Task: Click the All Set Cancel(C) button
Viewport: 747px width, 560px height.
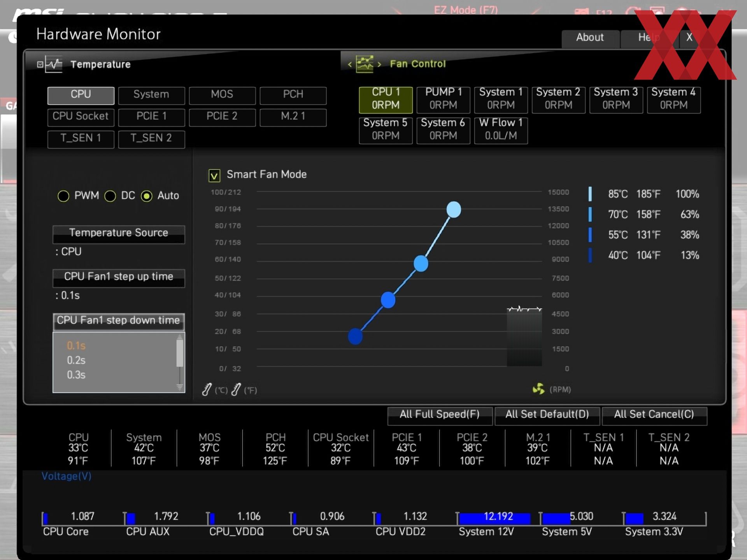Action: click(x=654, y=415)
